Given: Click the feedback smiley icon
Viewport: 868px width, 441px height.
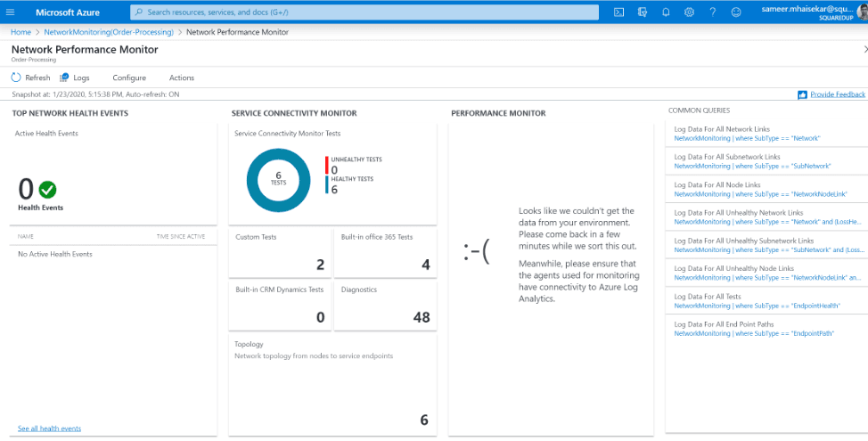Looking at the screenshot, I should tap(736, 12).
